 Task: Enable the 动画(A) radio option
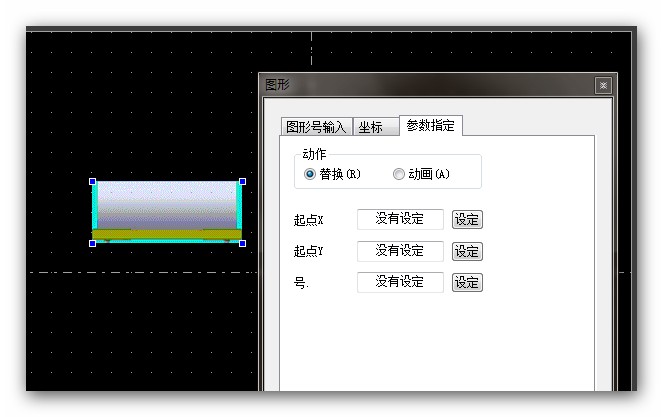click(399, 174)
